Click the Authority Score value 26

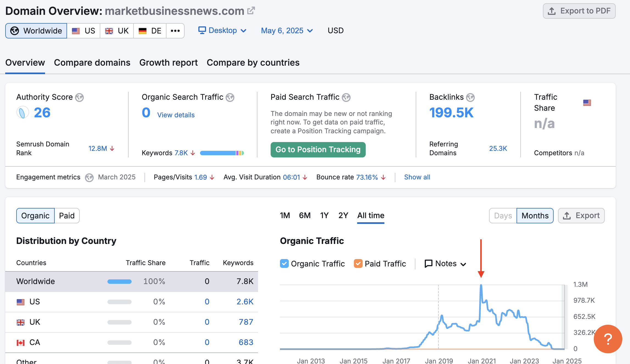[42, 113]
